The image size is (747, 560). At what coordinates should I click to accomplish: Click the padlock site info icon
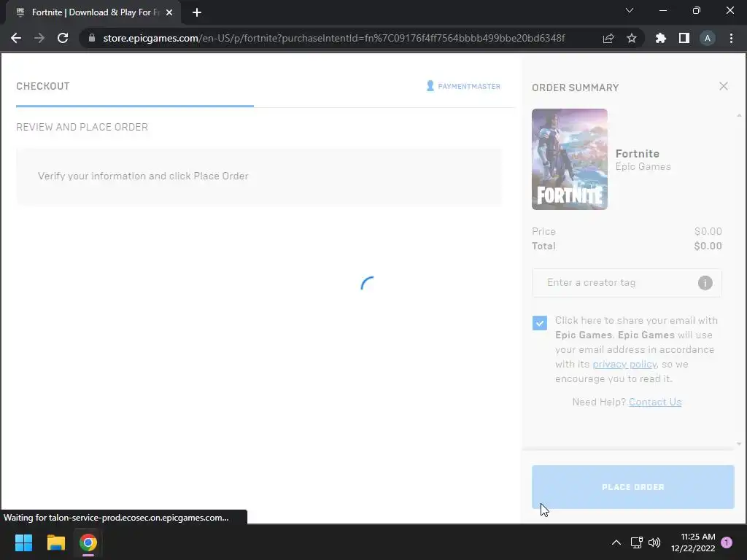pos(91,38)
